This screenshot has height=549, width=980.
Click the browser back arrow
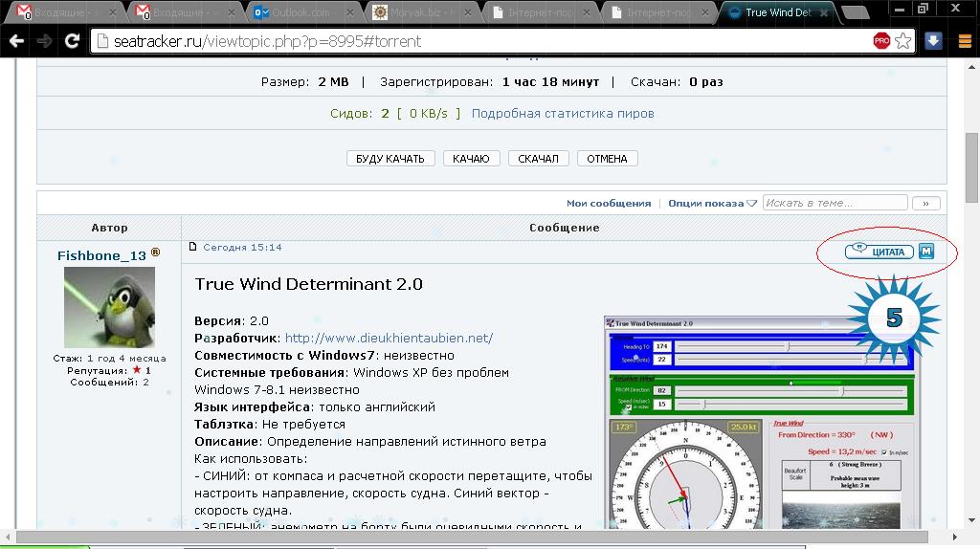point(16,42)
